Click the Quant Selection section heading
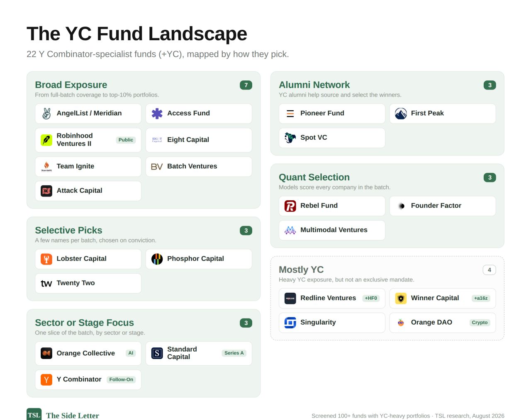Screen dimensions: 531x420 (314, 177)
